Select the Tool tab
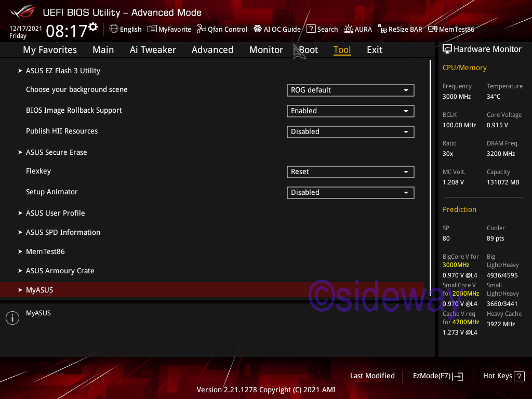 (x=342, y=50)
